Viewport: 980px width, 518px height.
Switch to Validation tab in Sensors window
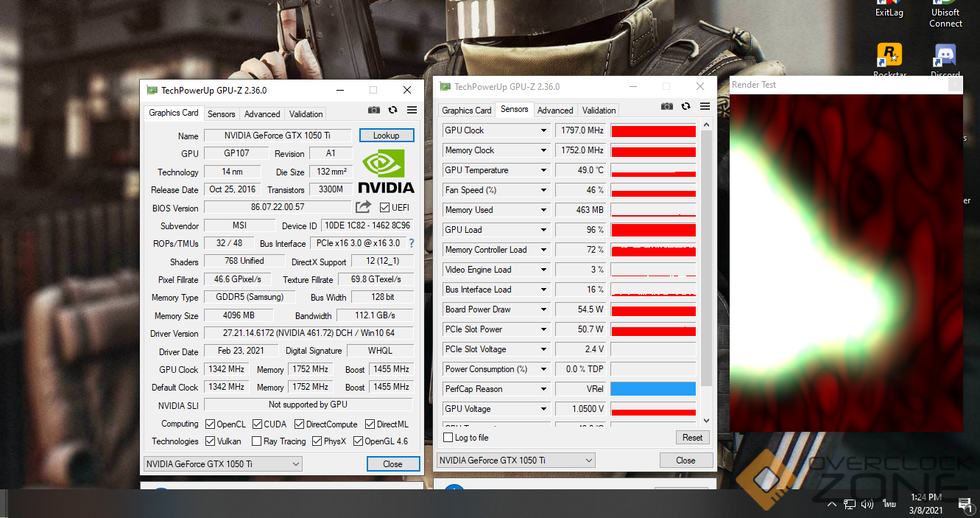(x=599, y=111)
